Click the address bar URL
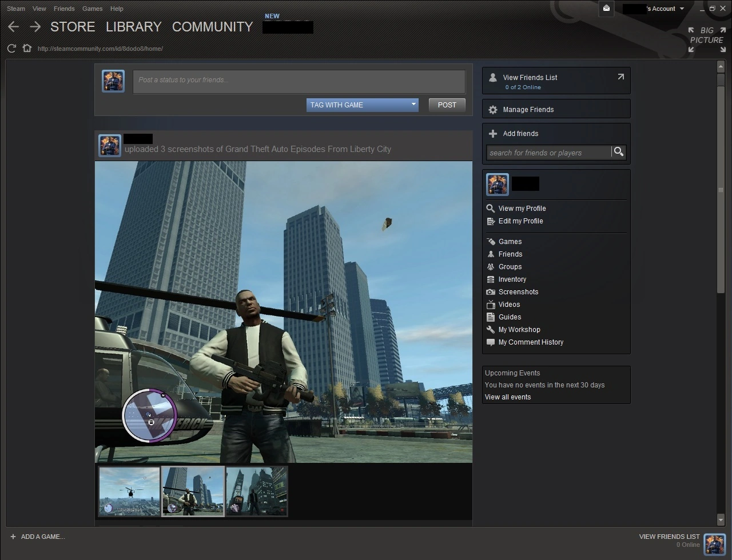 pyautogui.click(x=100, y=49)
